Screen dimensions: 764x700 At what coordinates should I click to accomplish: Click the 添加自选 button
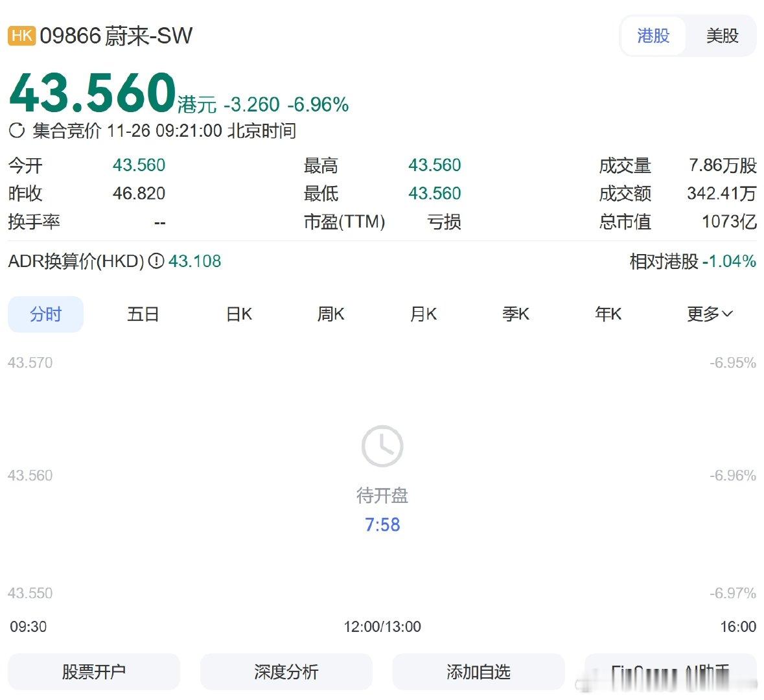[x=478, y=671]
